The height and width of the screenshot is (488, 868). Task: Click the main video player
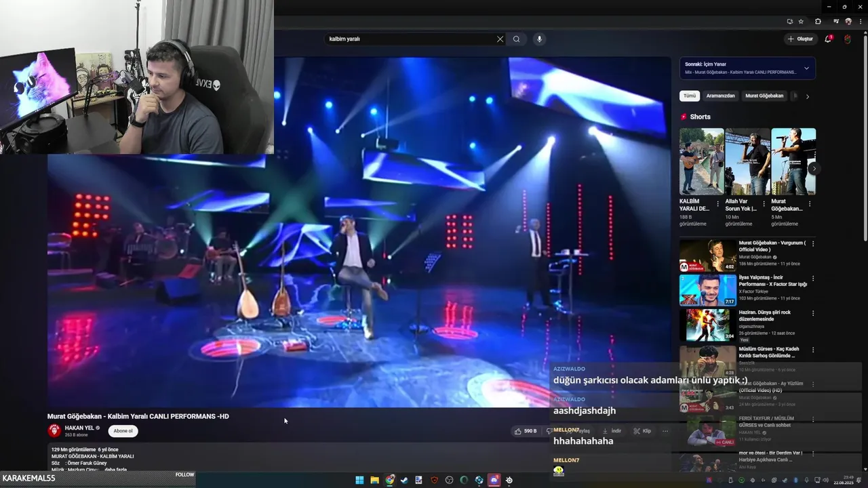click(359, 232)
